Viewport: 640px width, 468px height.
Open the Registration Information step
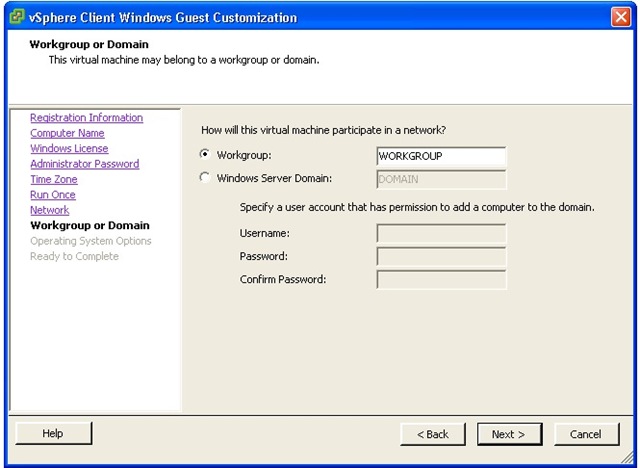point(87,118)
